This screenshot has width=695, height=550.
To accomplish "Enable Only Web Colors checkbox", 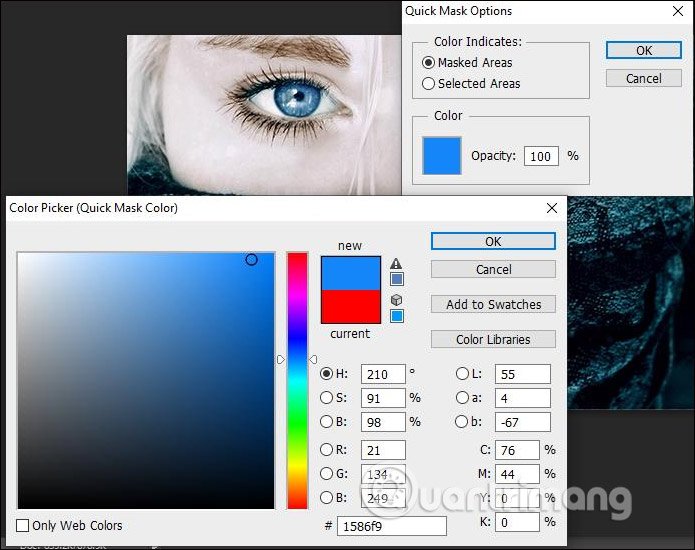I will point(22,526).
